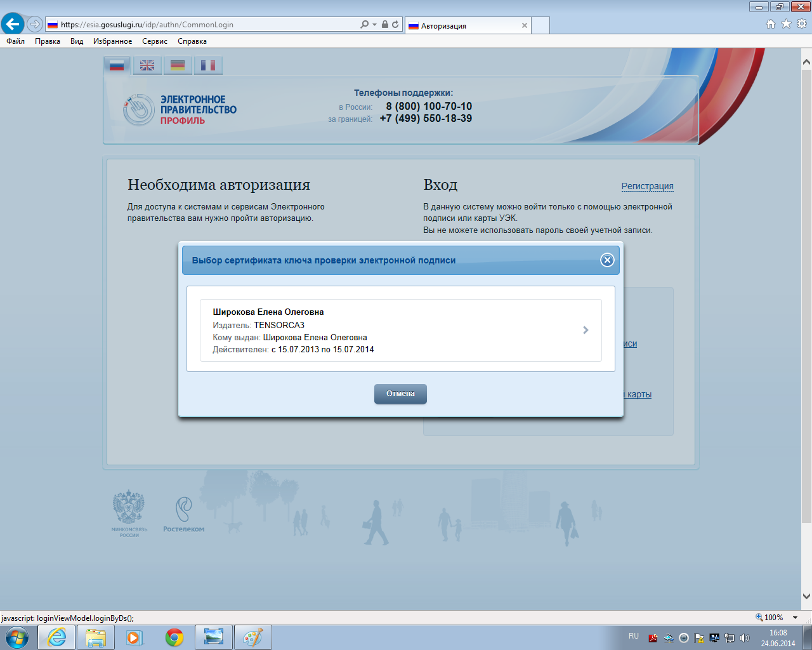Open address bar search dropdown arrow
This screenshot has height=650, width=812.
(374, 25)
